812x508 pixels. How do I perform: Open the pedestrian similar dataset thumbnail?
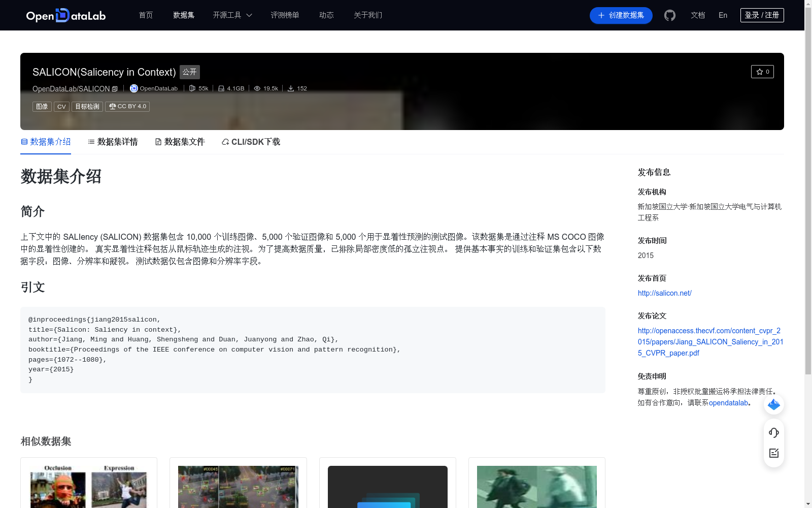pos(537,486)
